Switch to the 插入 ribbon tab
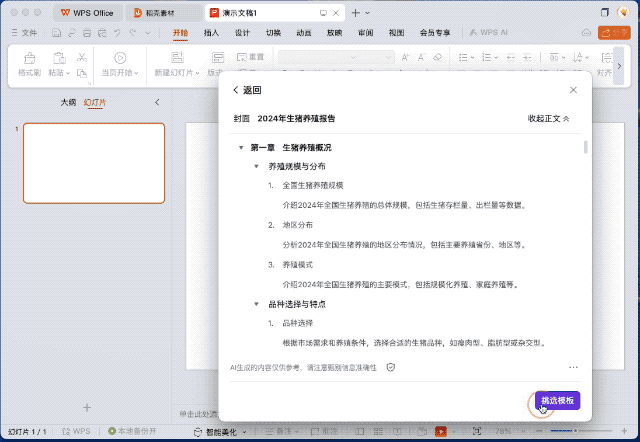The width and height of the screenshot is (640, 442). (x=211, y=33)
